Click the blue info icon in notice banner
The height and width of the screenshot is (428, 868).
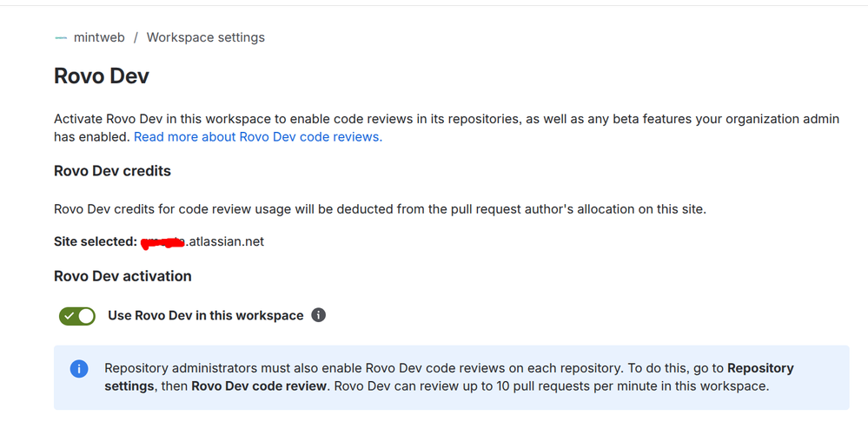click(x=79, y=369)
